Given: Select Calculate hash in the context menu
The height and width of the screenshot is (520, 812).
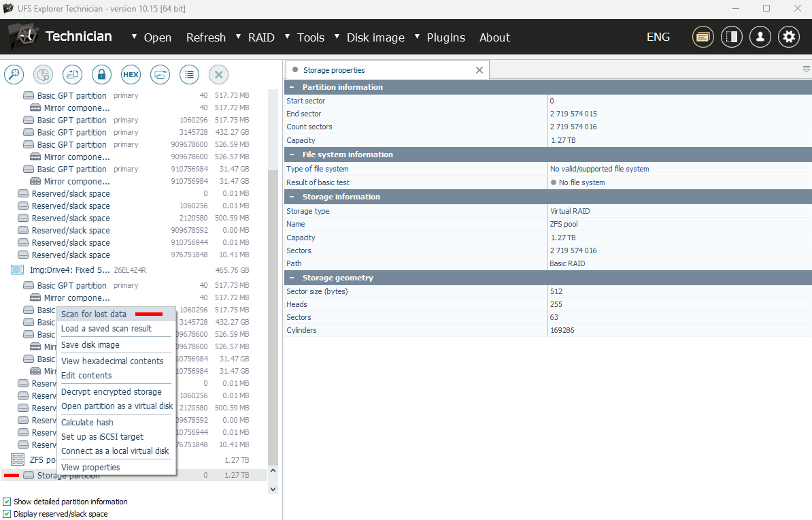Looking at the screenshot, I should [87, 422].
